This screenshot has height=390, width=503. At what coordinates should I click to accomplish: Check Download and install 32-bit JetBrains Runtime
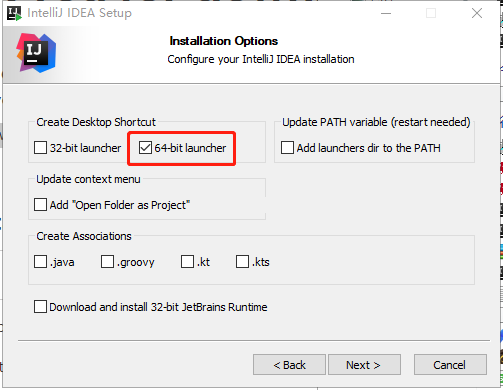coord(40,307)
